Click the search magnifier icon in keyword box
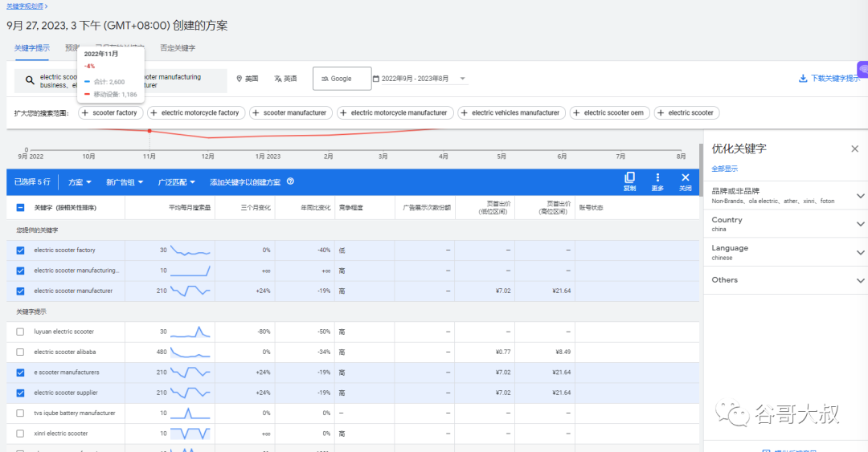This screenshot has height=452, width=868. pyautogui.click(x=30, y=80)
